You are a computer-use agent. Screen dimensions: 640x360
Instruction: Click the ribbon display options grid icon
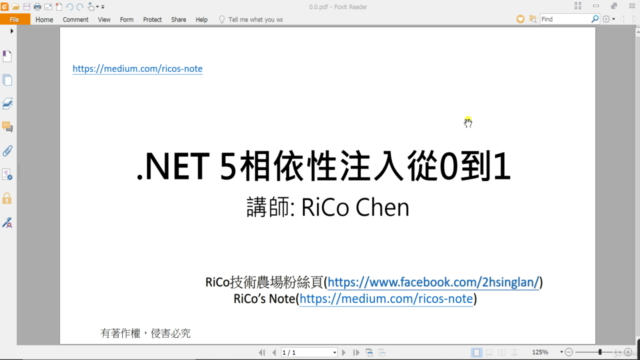coord(578,6)
